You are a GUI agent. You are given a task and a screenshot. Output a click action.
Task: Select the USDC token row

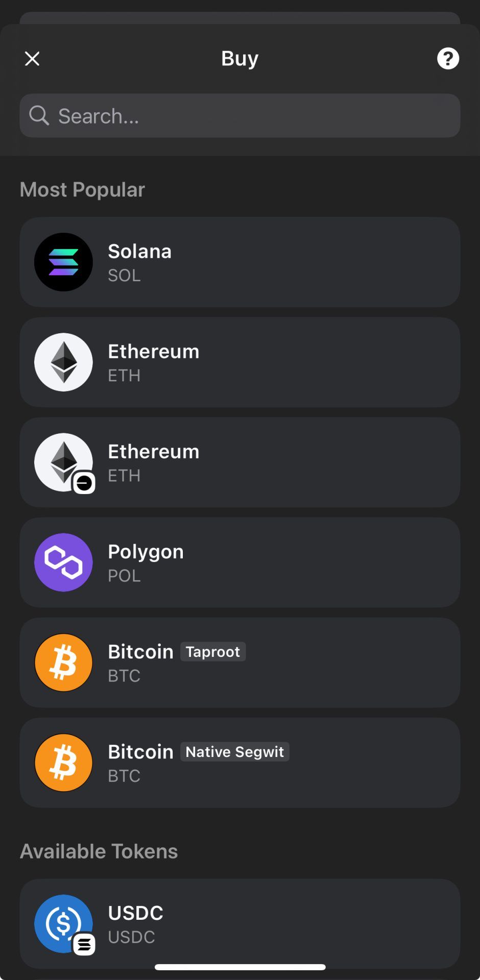tap(276, 924)
